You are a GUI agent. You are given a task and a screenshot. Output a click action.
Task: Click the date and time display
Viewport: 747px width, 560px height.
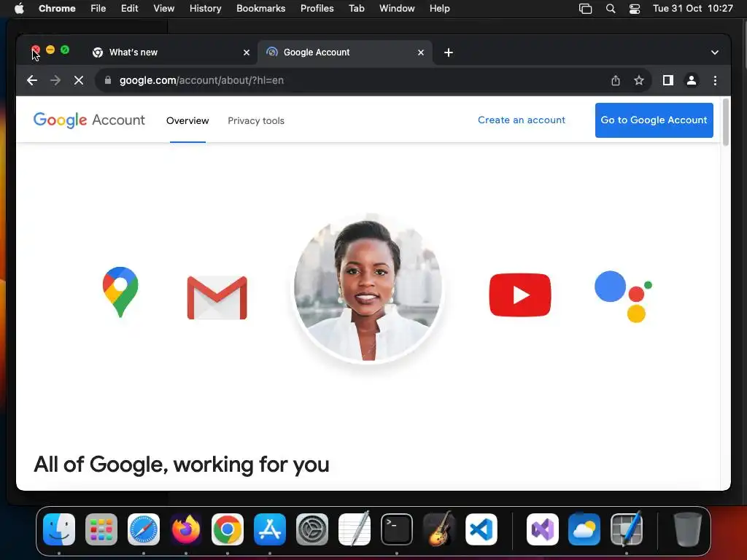[693, 8]
